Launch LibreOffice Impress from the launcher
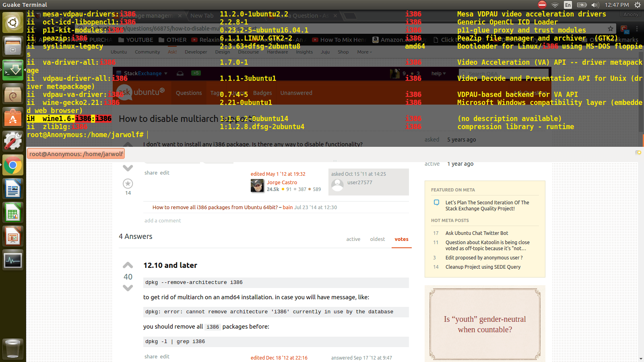Image resolution: width=644 pixels, height=362 pixels. click(x=13, y=236)
